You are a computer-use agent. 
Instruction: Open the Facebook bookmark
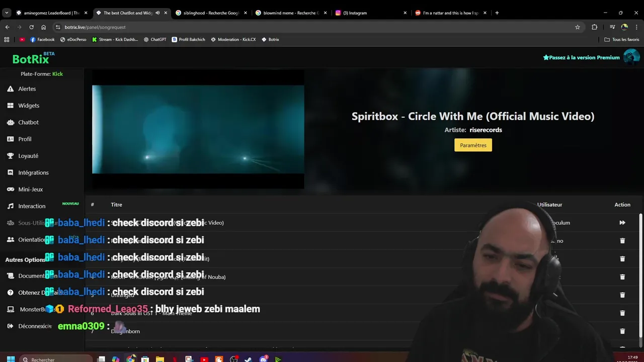(42, 39)
